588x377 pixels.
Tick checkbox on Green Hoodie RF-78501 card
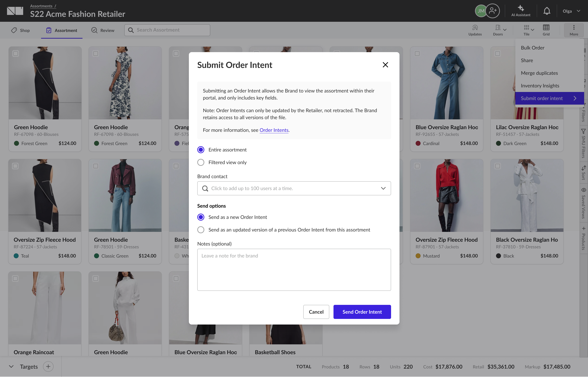pyautogui.click(x=96, y=166)
